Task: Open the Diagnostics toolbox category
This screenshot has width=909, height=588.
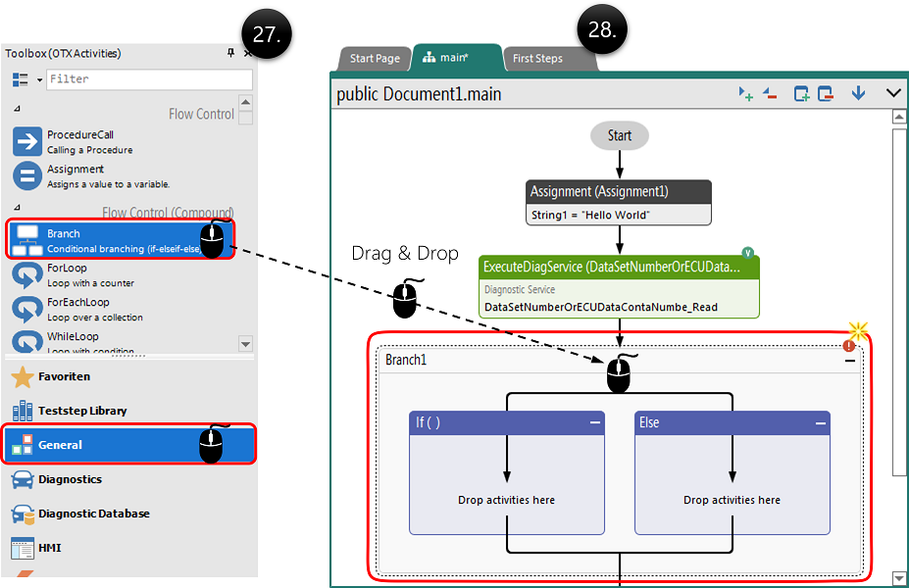Action: pyautogui.click(x=70, y=479)
